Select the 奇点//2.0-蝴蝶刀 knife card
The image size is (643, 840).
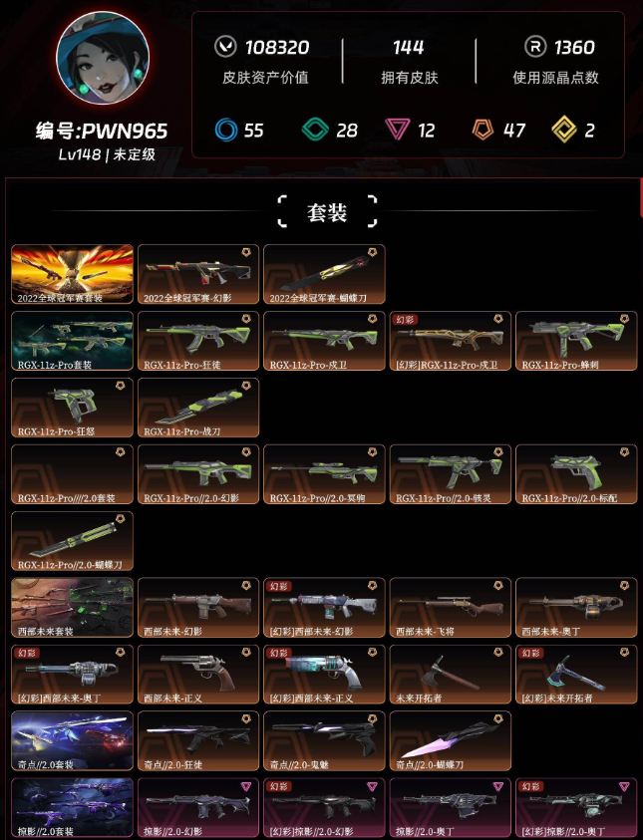[x=451, y=741]
